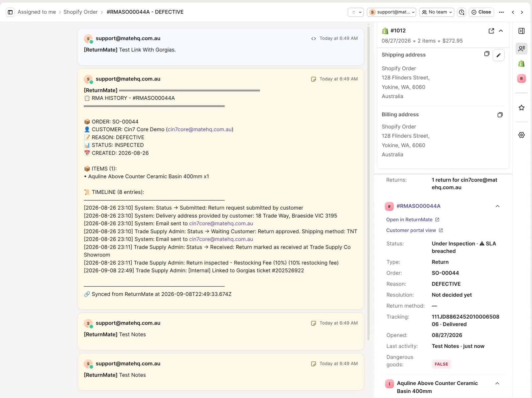The image size is (532, 398).
Task: Go to the next ticket arrow
Action: coord(522,12)
